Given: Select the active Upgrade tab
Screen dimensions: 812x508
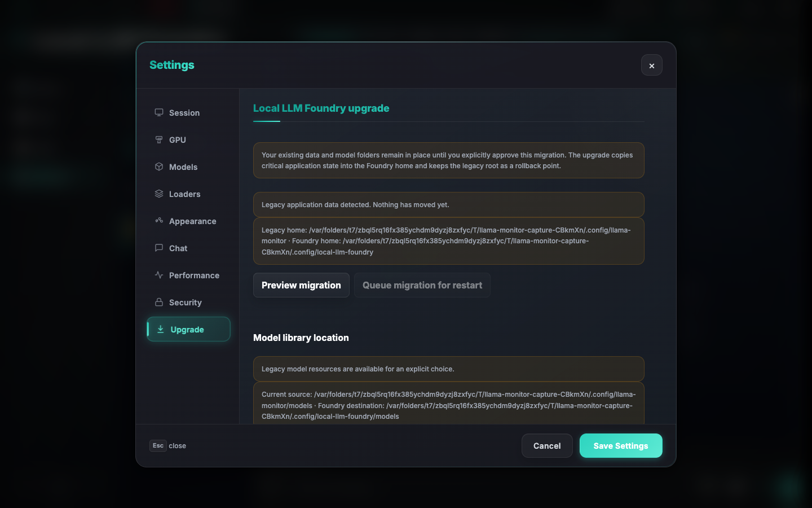Looking at the screenshot, I should tap(188, 329).
